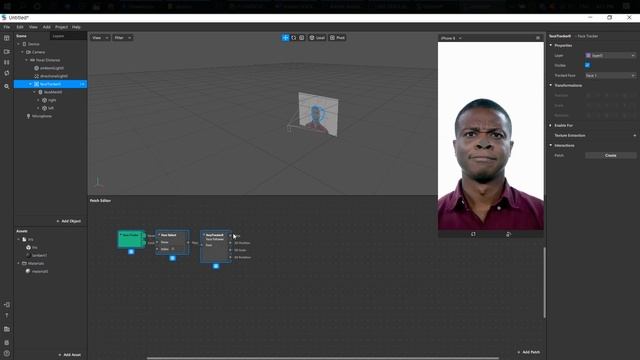Click Add Asset button

(69, 355)
